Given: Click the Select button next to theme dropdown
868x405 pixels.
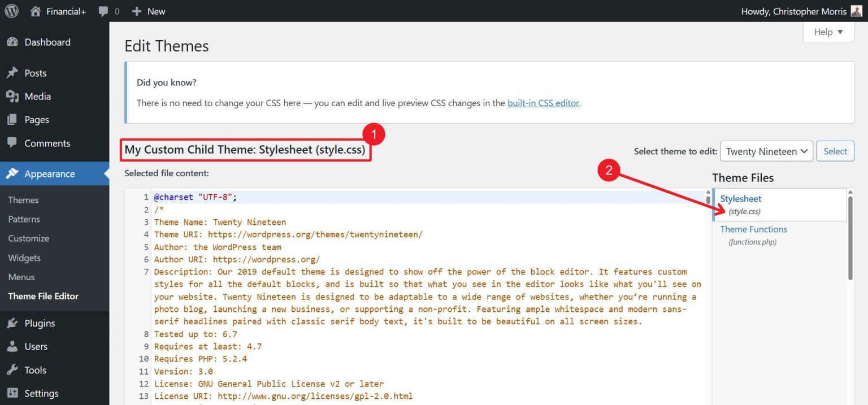Looking at the screenshot, I should point(835,151).
